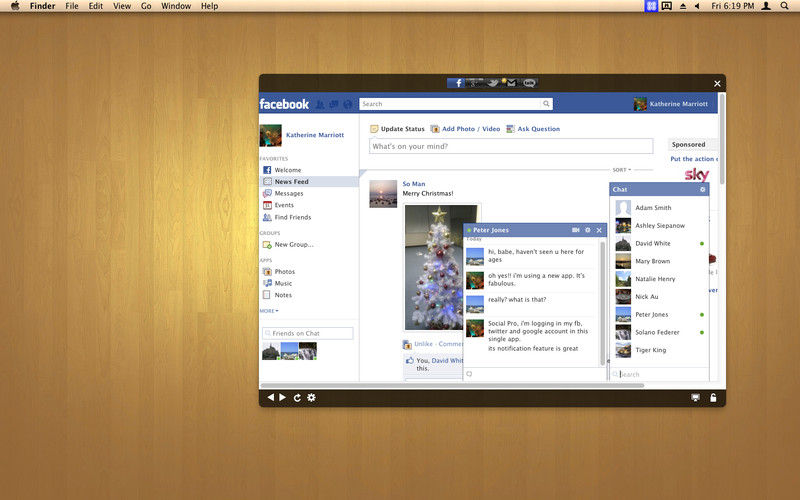Toggle the padlock icon in bottom bar
This screenshot has width=800, height=500.
(x=713, y=397)
